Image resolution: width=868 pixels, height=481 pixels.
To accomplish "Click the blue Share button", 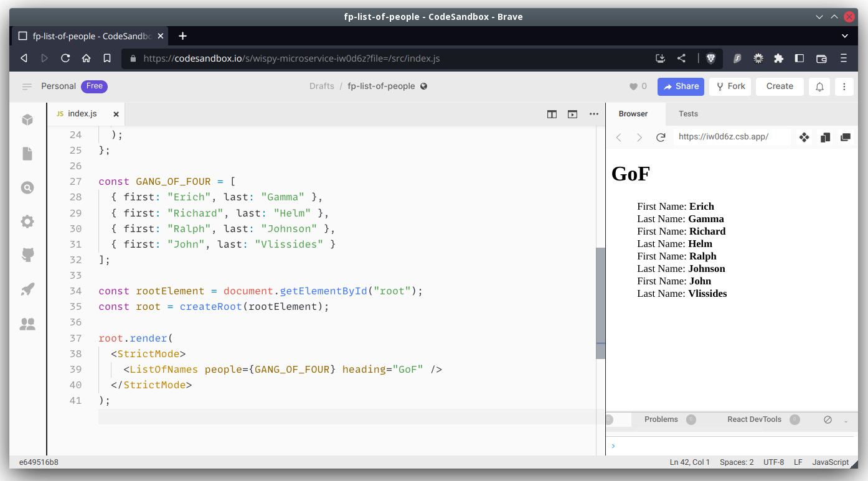I will tap(681, 86).
